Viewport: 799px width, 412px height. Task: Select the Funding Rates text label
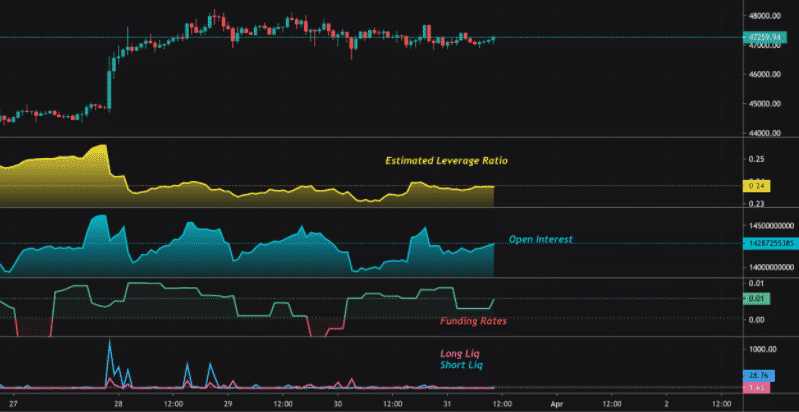[473, 321]
